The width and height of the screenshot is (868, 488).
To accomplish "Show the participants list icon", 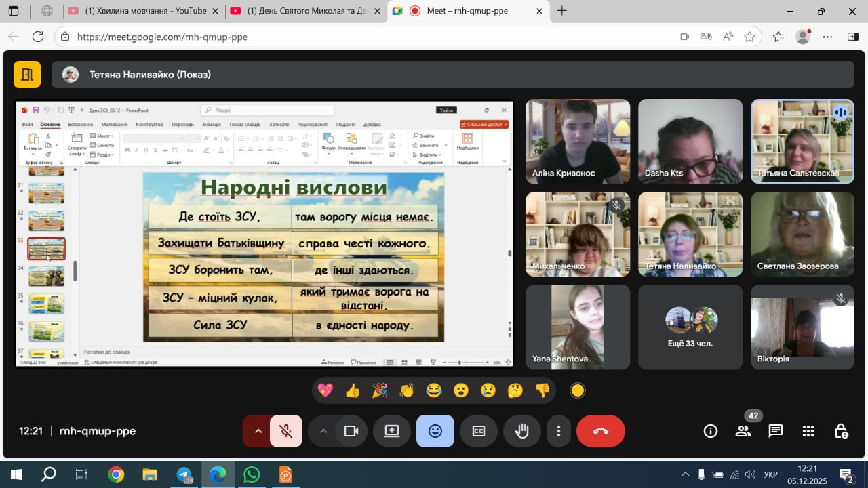I will pos(743,431).
